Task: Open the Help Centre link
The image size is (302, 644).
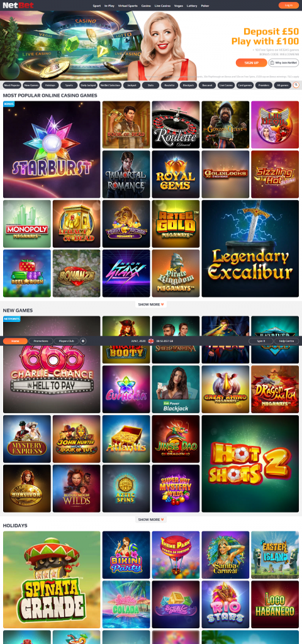Action: [x=286, y=341]
